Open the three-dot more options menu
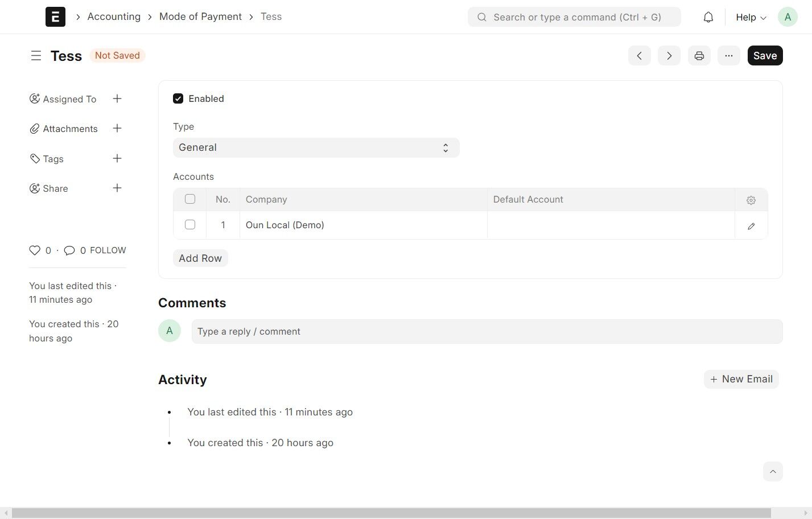The width and height of the screenshot is (812, 519). [x=728, y=56]
